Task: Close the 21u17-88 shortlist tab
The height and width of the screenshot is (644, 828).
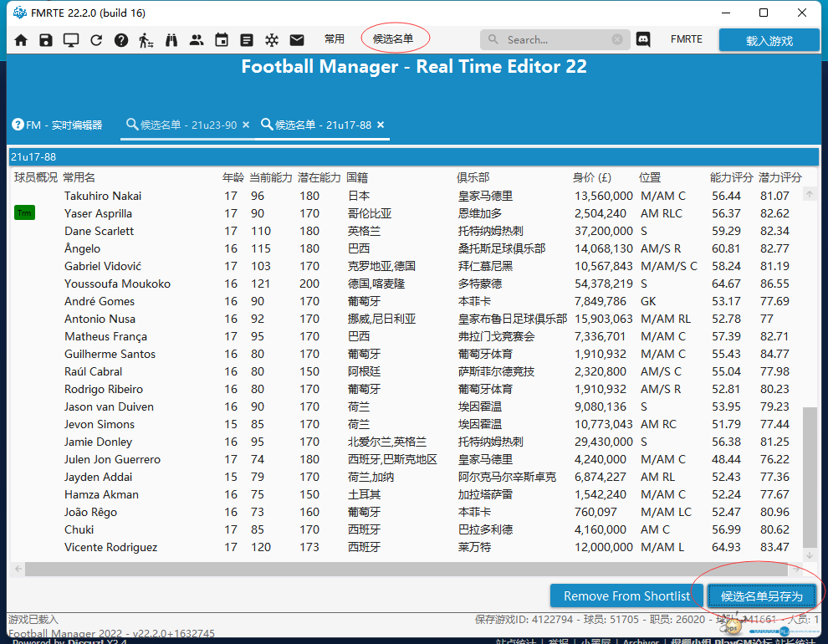Action: click(x=381, y=125)
